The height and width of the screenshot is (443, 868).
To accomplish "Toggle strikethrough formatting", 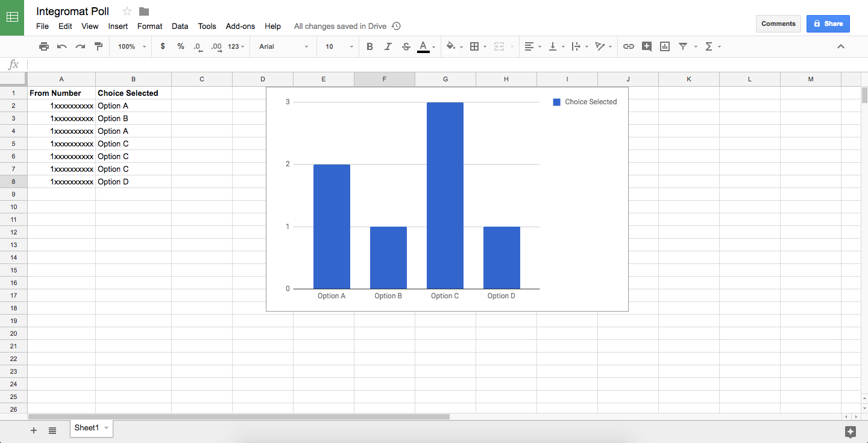I will point(406,46).
